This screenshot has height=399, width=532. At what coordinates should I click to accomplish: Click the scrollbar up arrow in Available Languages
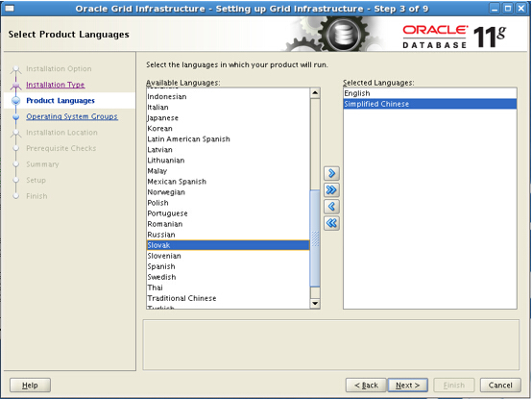coord(315,92)
